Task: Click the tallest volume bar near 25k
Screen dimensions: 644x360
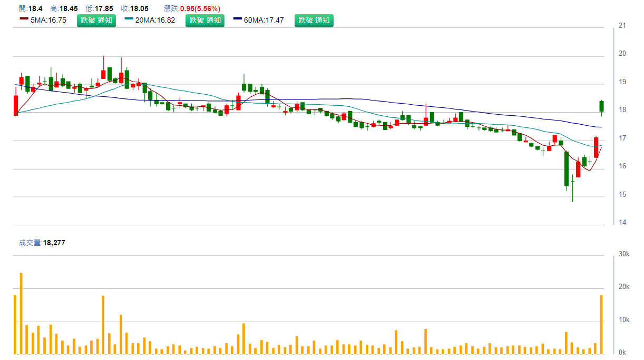Action: pyautogui.click(x=21, y=313)
